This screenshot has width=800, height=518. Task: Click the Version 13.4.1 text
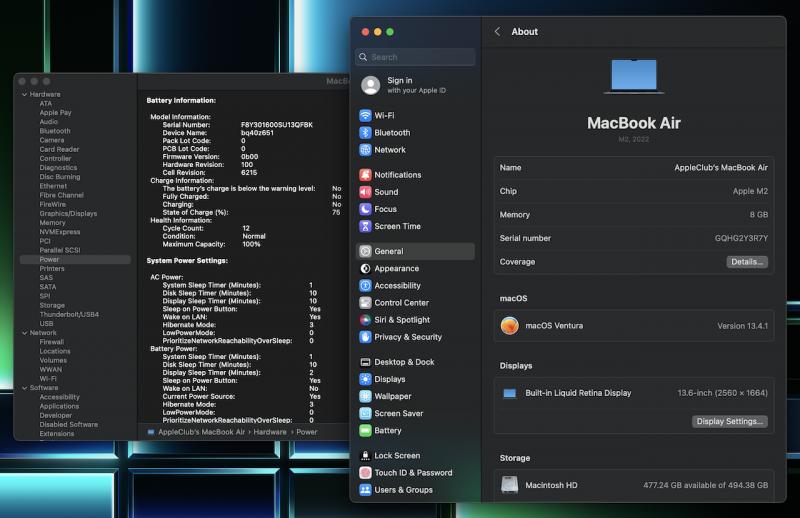(x=742, y=326)
